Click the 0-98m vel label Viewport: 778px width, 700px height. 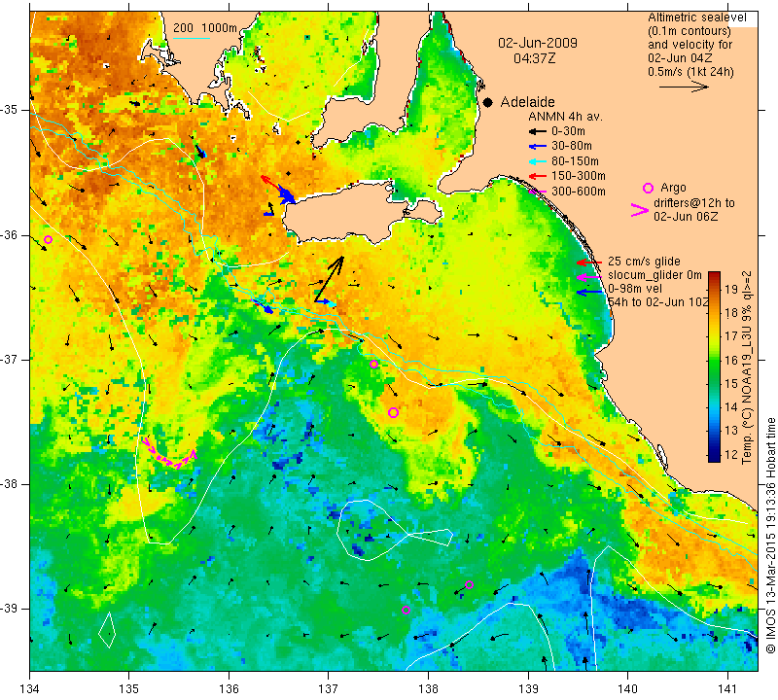635,289
